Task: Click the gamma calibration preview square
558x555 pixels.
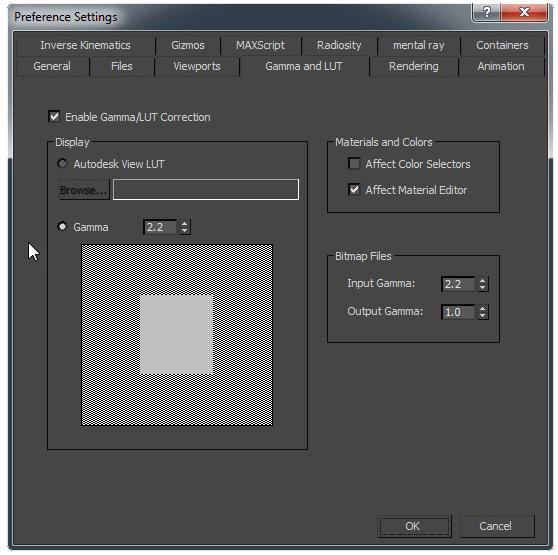Action: (177, 335)
